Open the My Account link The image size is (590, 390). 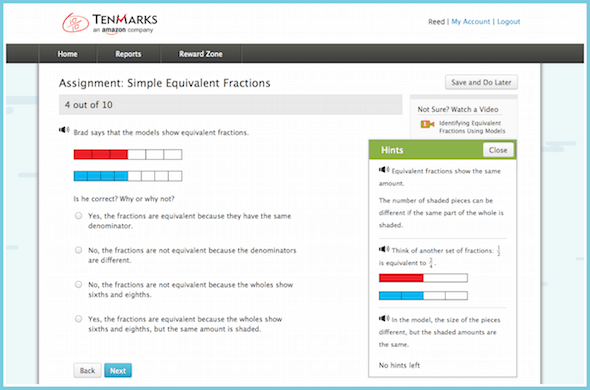pyautogui.click(x=471, y=21)
